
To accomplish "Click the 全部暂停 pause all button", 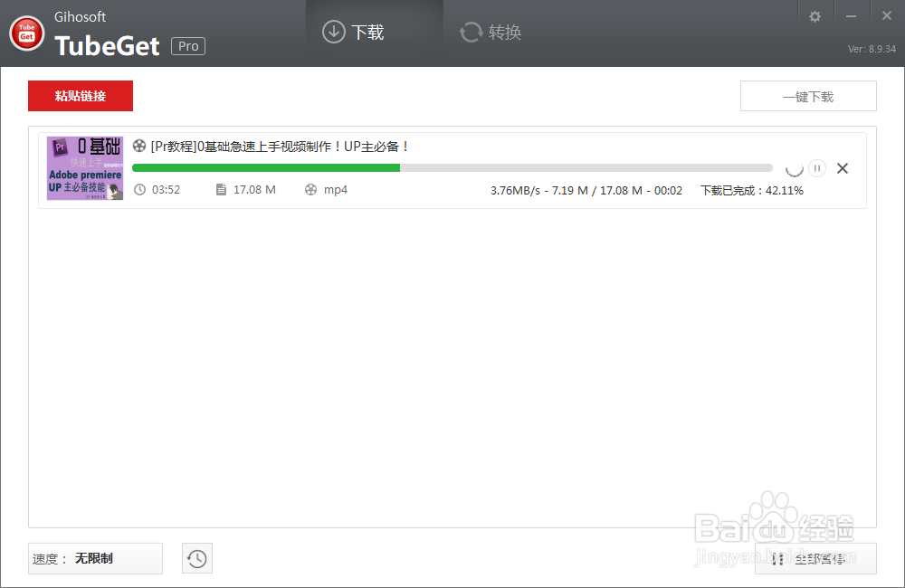I will click(815, 558).
